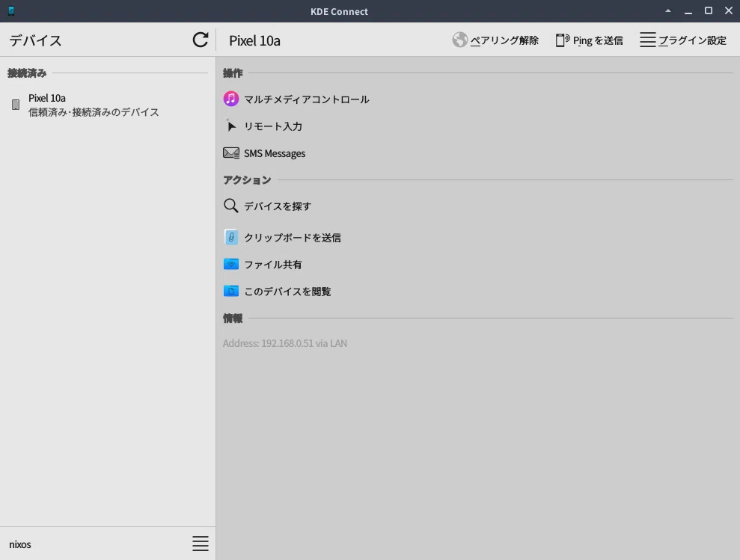Viewport: 740px width, 560px height.
Task: Click the ファイル共有 folder icon
Action: tap(230, 264)
